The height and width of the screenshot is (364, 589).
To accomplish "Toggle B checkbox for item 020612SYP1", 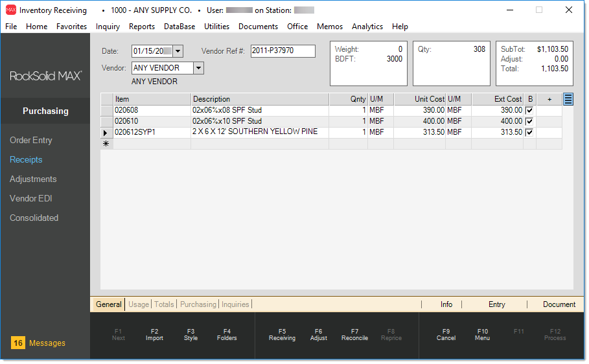I will (529, 132).
